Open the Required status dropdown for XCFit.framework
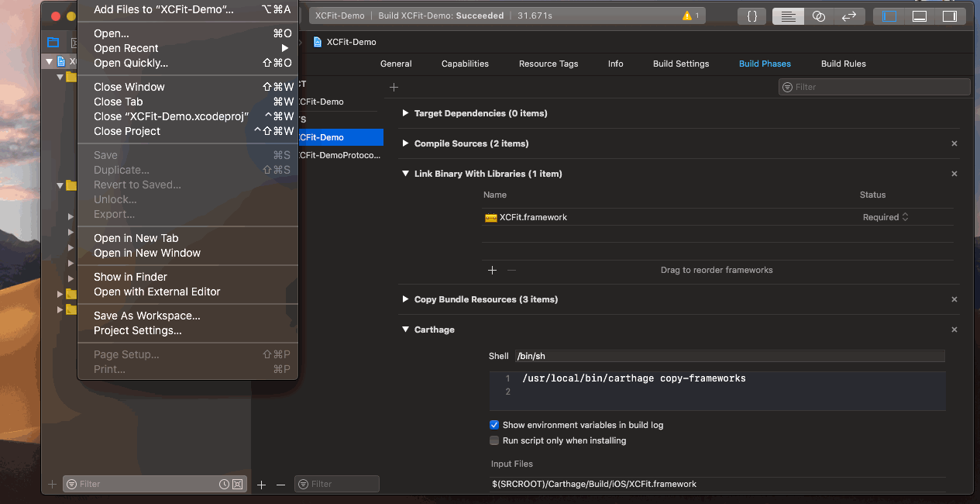 pyautogui.click(x=885, y=217)
